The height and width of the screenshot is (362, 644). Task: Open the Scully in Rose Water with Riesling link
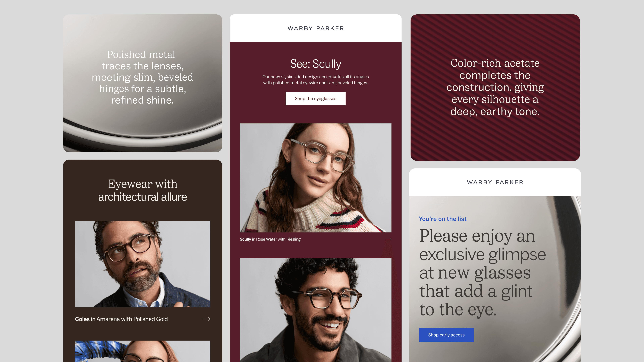(270, 239)
